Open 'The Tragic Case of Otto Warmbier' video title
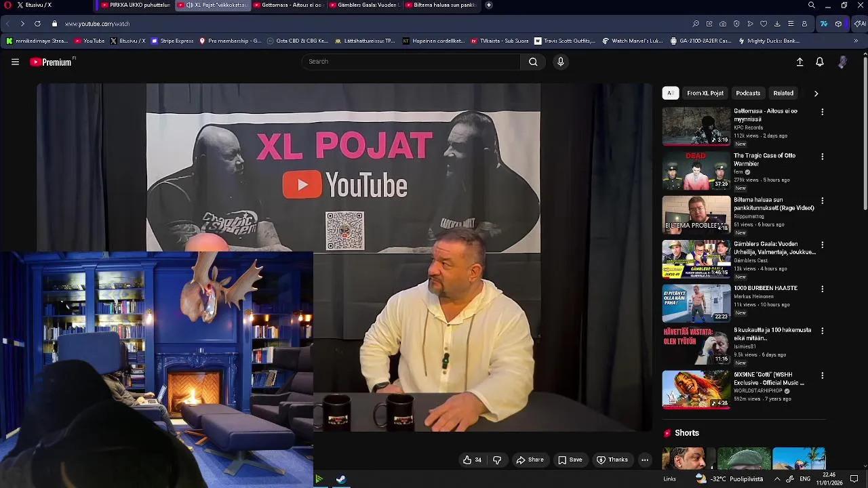 click(x=764, y=159)
